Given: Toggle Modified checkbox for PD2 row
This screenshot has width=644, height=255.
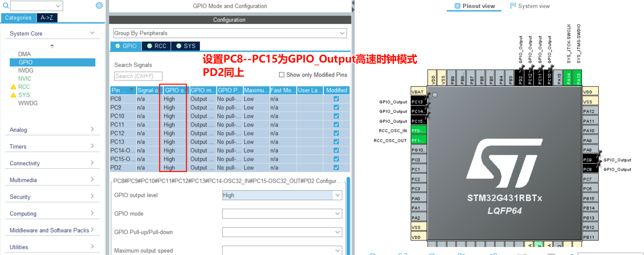Looking at the screenshot, I should [336, 168].
